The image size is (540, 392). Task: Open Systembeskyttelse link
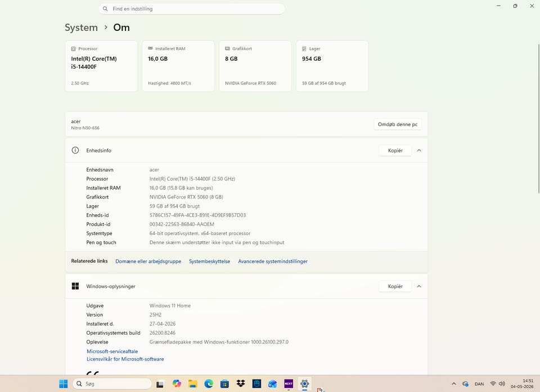(209, 262)
